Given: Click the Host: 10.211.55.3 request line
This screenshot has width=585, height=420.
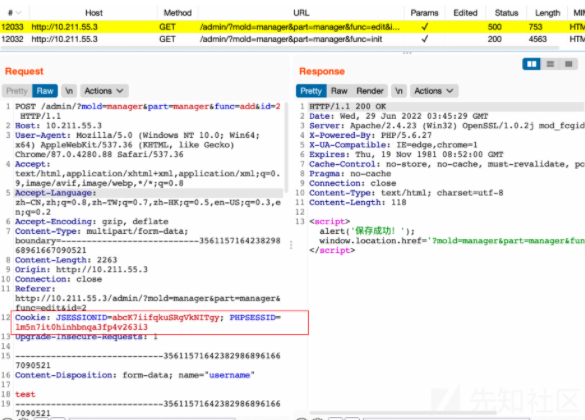Looking at the screenshot, I should tap(58, 126).
